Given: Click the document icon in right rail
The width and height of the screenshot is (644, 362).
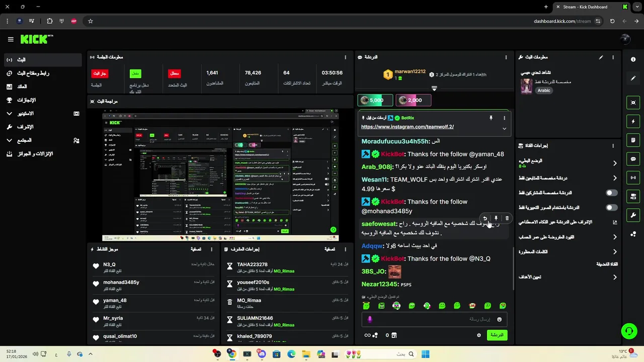Looking at the screenshot, I should (633, 140).
